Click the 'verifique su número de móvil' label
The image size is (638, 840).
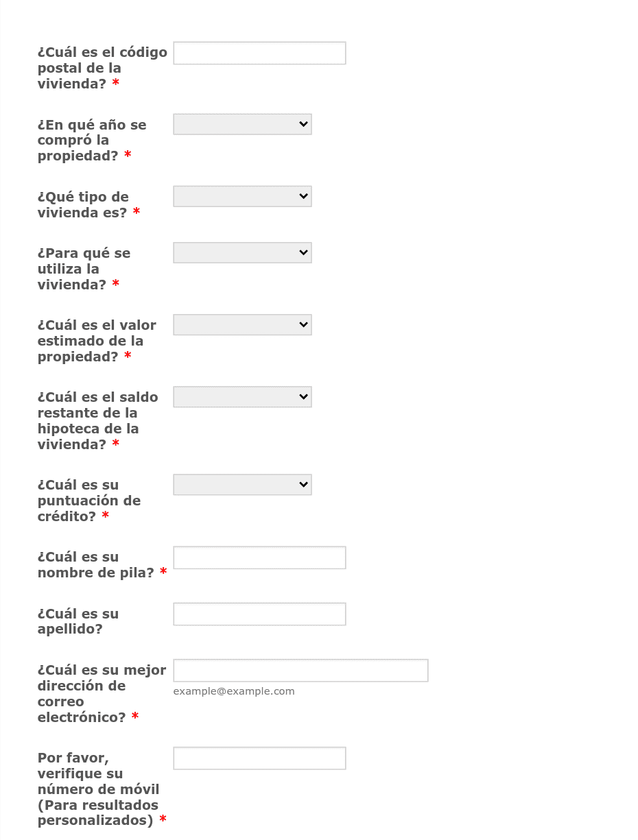[102, 789]
